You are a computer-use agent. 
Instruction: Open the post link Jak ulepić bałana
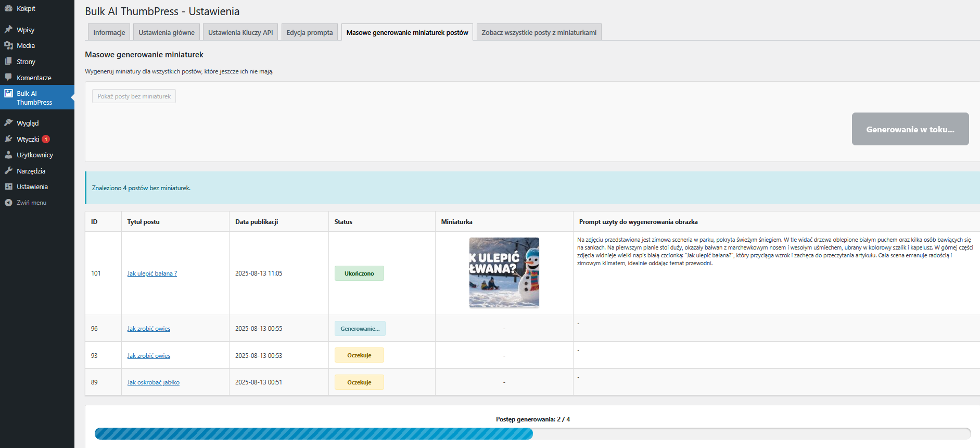(152, 273)
